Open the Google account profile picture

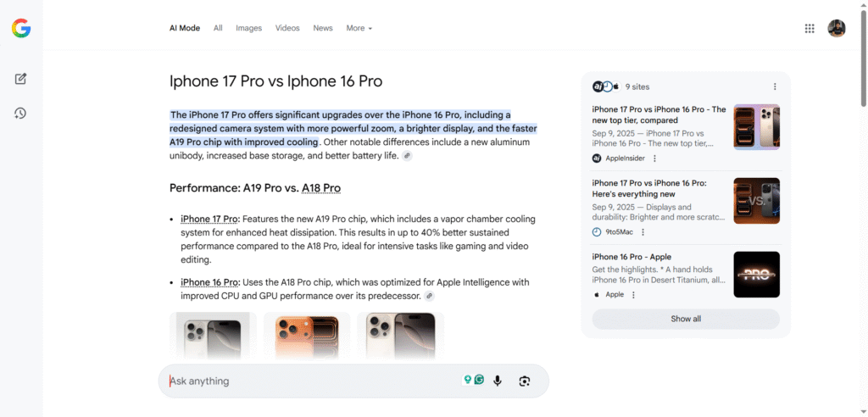[837, 28]
